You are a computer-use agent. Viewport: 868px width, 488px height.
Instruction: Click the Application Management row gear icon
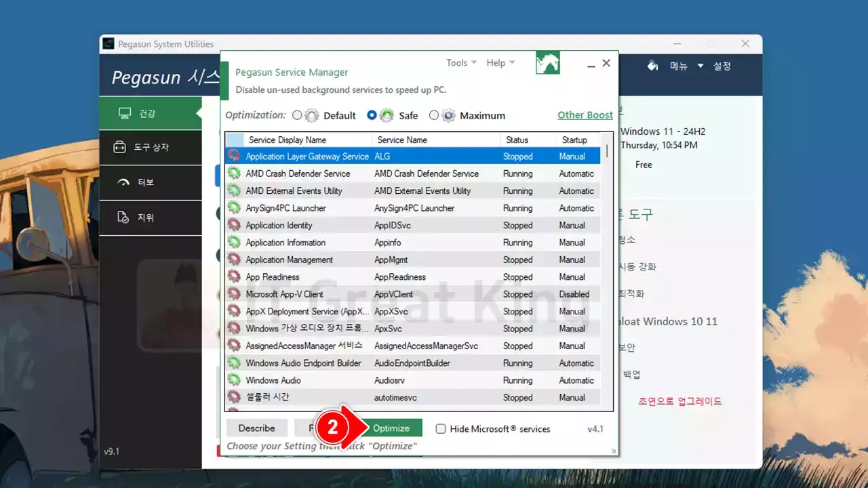[234, 260]
